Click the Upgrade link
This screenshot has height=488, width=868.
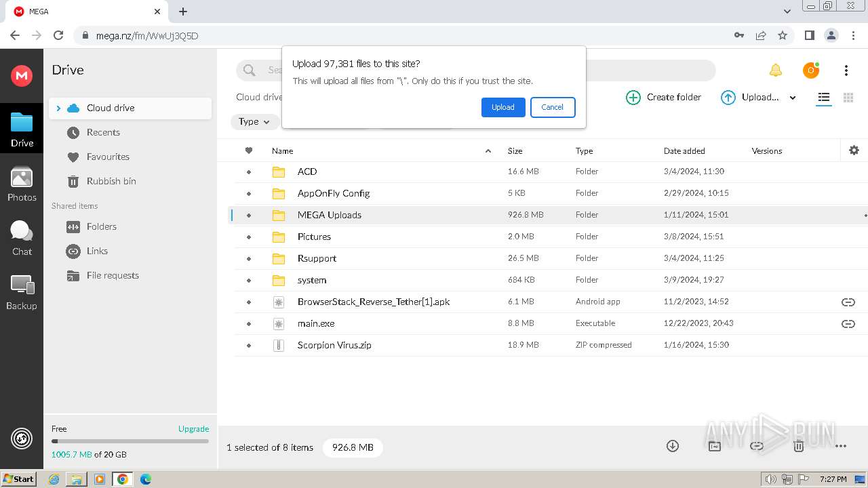click(x=193, y=429)
